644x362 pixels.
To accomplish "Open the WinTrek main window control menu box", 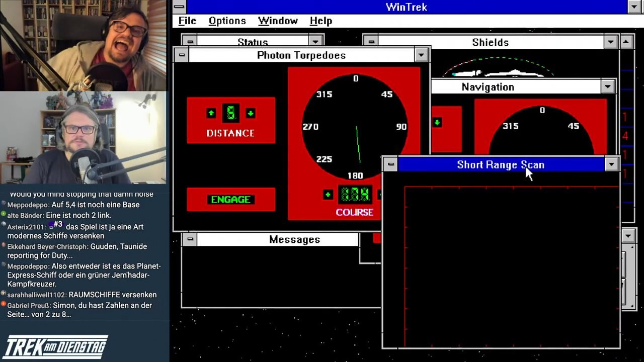I will (179, 7).
